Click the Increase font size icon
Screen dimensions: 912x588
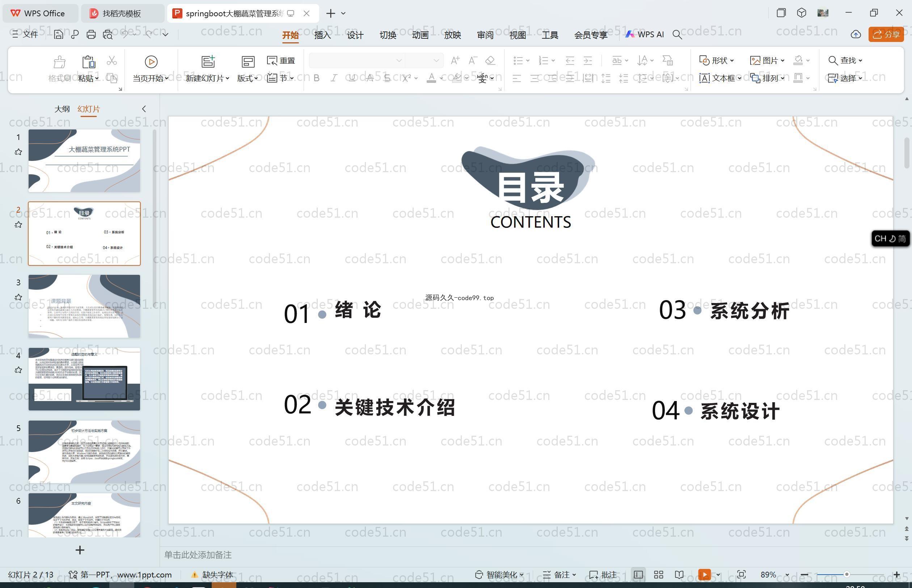(455, 60)
